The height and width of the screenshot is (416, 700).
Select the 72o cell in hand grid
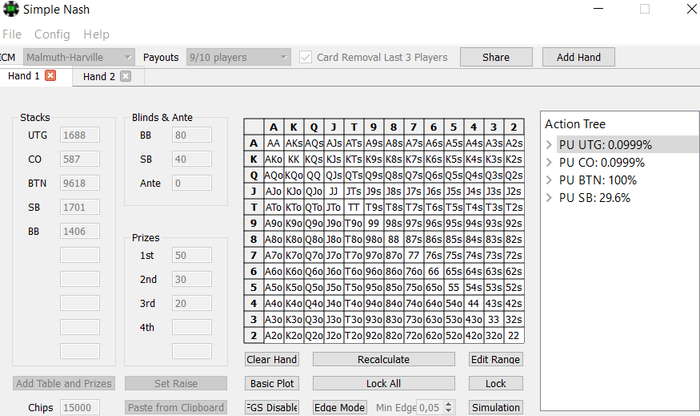tap(414, 336)
